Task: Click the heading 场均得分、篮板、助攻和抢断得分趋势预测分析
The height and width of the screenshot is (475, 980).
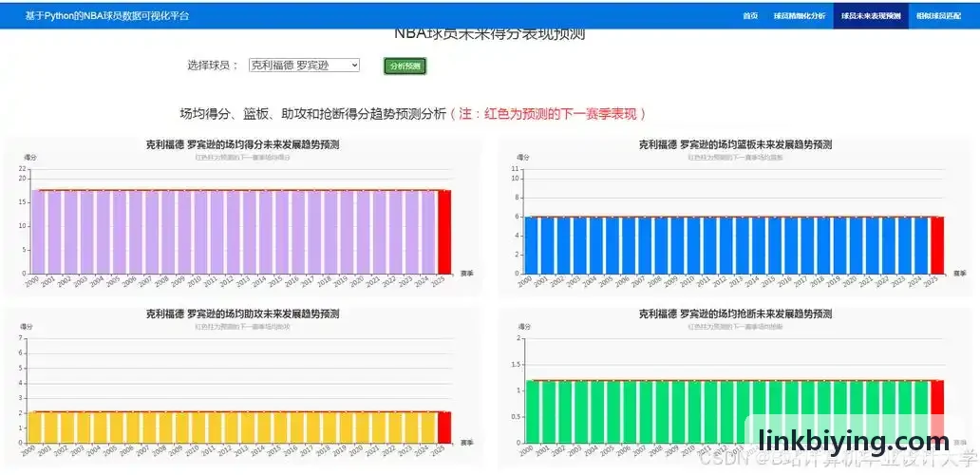Action: pyautogui.click(x=313, y=114)
